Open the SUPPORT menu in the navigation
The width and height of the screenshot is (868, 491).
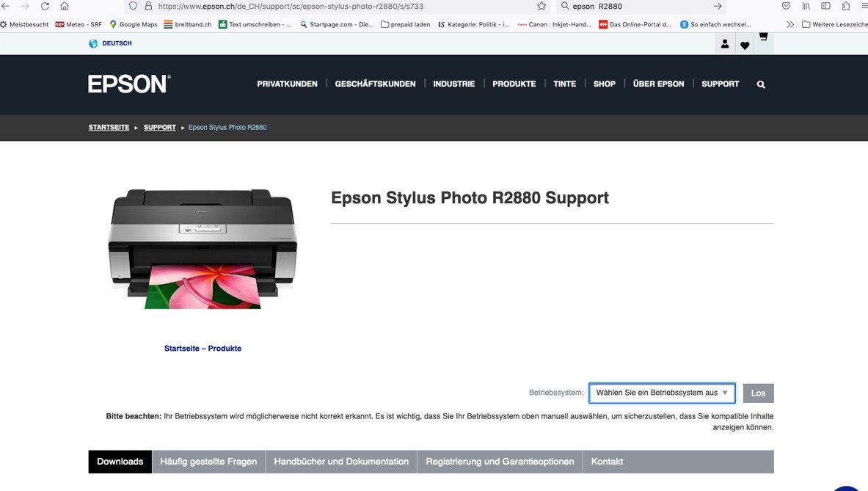721,84
